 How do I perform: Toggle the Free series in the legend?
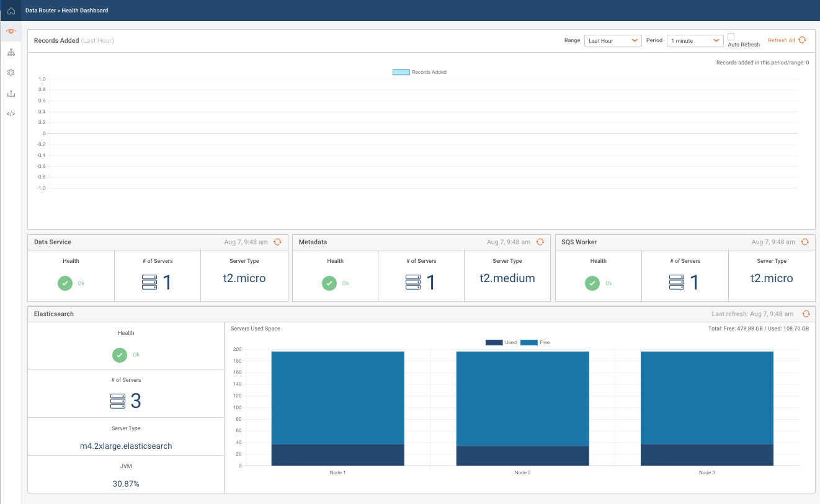pyautogui.click(x=528, y=342)
